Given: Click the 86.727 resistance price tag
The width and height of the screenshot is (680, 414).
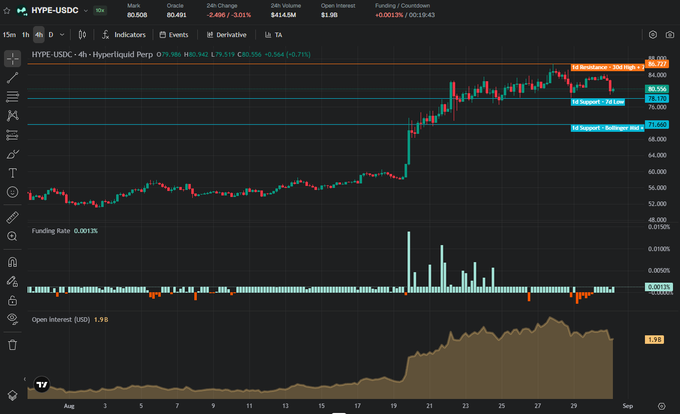Looking at the screenshot, I should tap(657, 64).
